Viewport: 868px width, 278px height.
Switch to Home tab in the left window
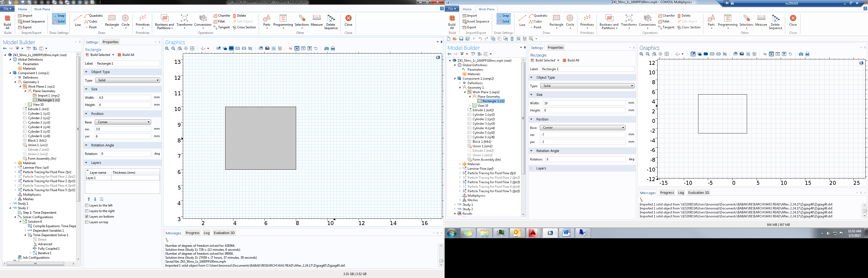[x=22, y=9]
